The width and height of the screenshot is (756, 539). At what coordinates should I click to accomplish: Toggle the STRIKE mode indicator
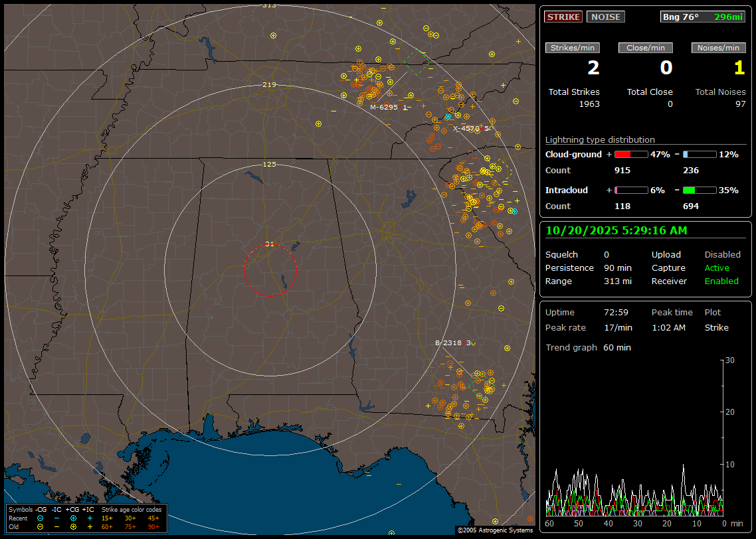[x=563, y=17]
